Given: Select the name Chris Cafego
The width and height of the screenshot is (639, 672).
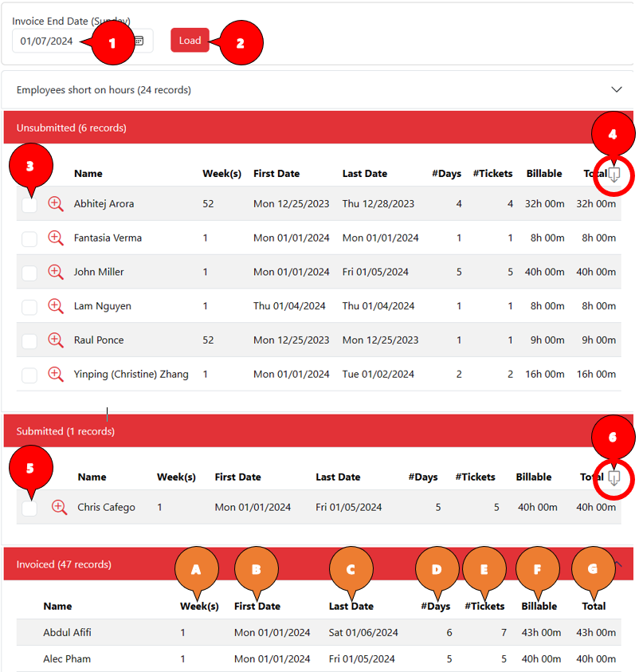Looking at the screenshot, I should click(106, 508).
